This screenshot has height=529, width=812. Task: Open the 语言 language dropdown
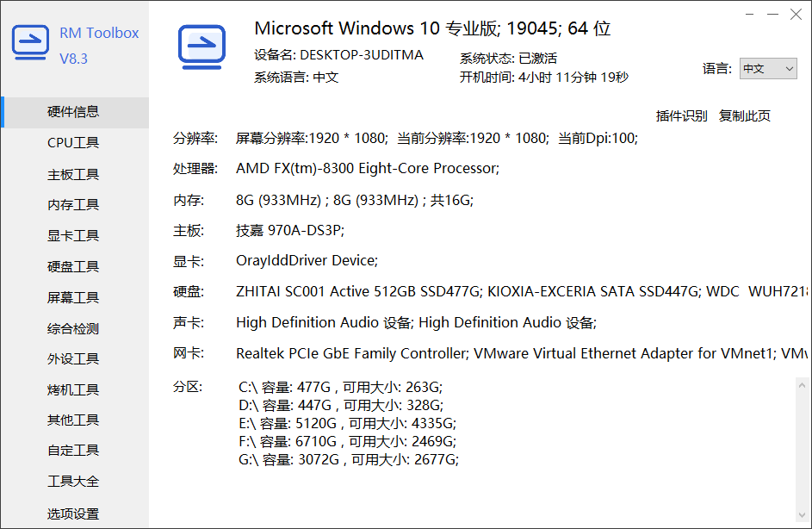click(x=768, y=69)
